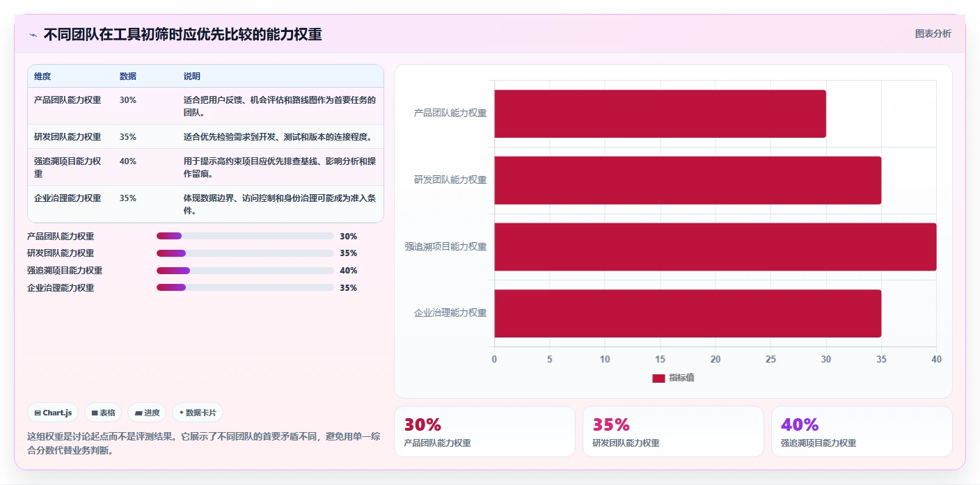Click the 数据卡片 tag chip

(198, 413)
